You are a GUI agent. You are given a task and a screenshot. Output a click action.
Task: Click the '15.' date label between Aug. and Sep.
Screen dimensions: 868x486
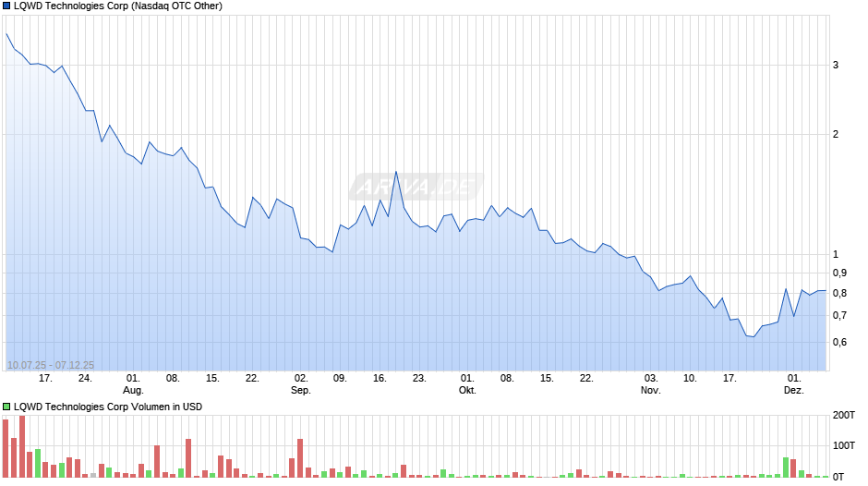(x=212, y=379)
